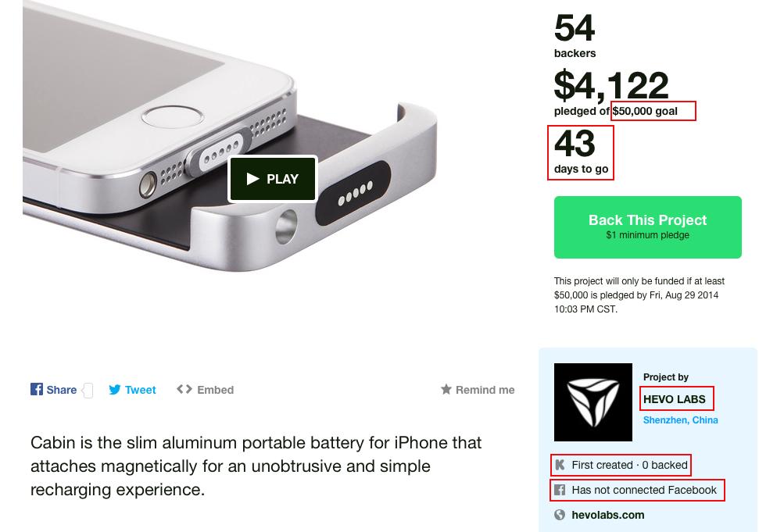
Task: Click the Remind me link text
Action: 485,390
